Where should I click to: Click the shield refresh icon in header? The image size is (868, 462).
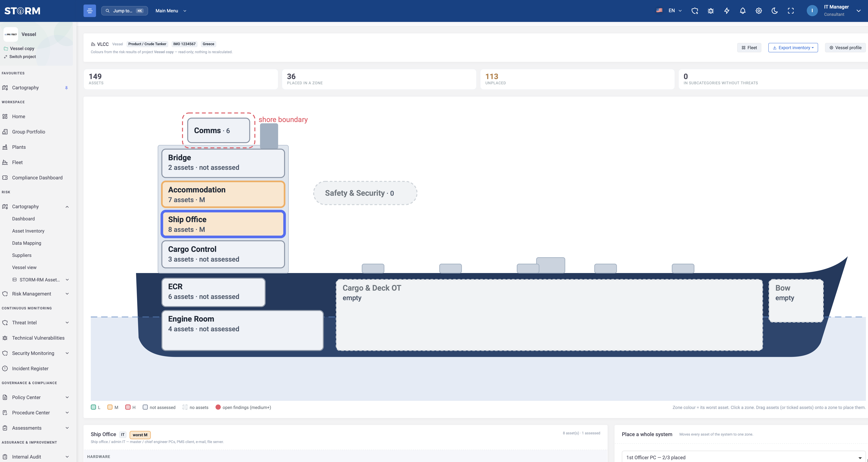click(695, 11)
